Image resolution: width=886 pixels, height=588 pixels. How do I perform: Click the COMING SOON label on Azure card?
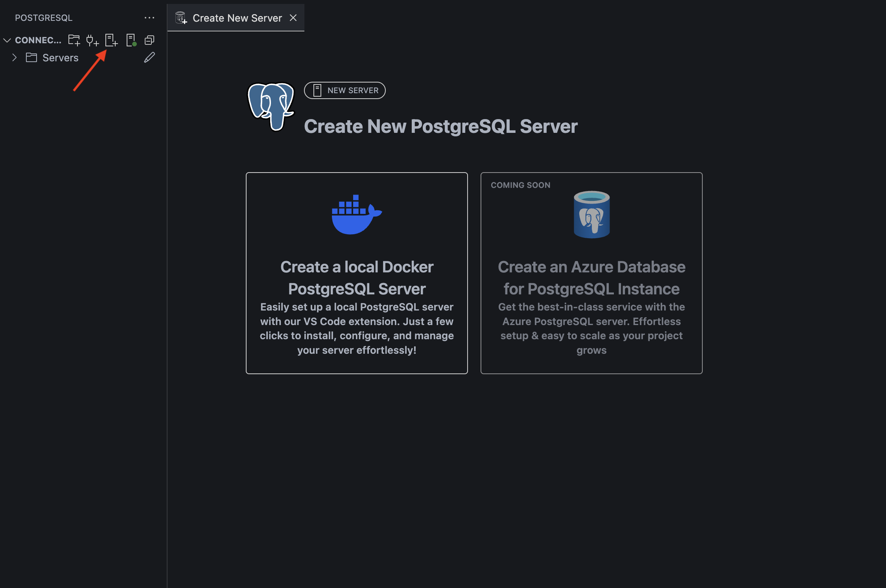coord(521,185)
